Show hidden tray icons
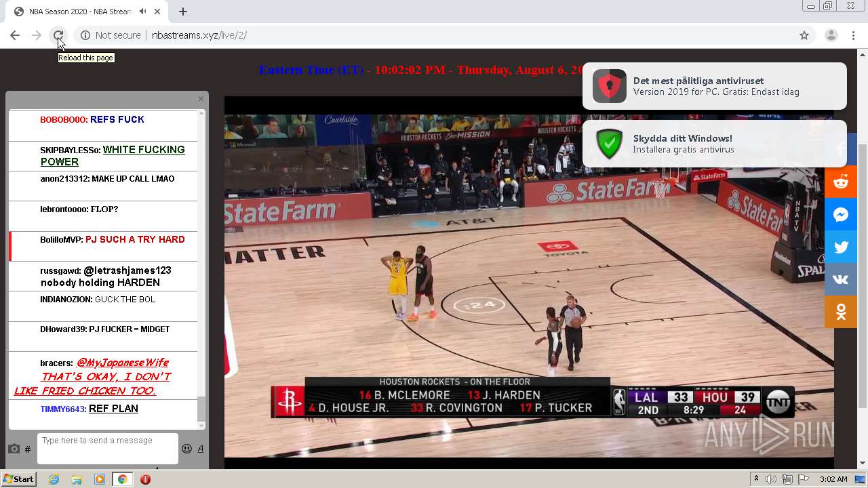 756,479
